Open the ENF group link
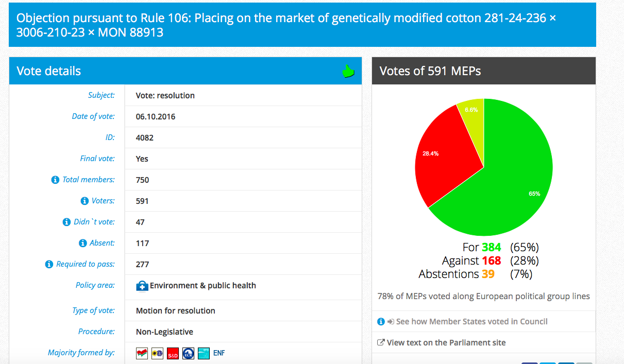Image resolution: width=624 pixels, height=364 pixels. click(219, 353)
